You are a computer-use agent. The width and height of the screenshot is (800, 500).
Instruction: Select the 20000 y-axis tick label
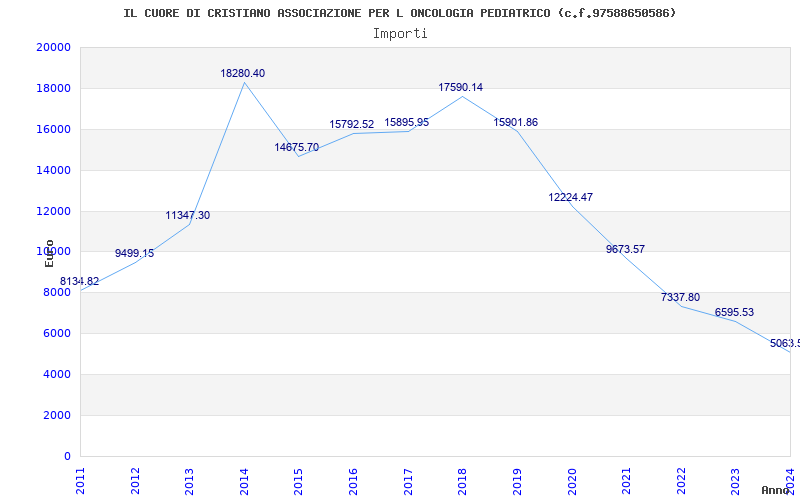coord(53,47)
